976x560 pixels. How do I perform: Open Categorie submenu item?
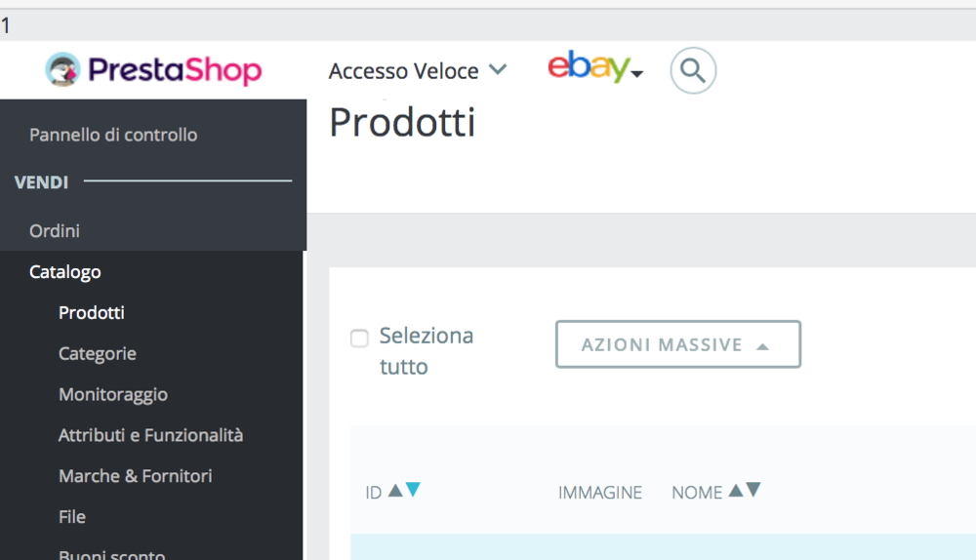98,354
